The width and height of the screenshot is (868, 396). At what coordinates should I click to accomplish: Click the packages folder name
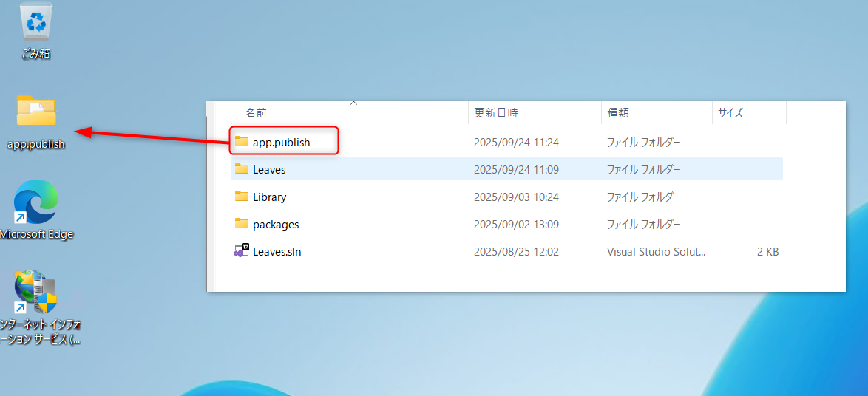coord(276,225)
